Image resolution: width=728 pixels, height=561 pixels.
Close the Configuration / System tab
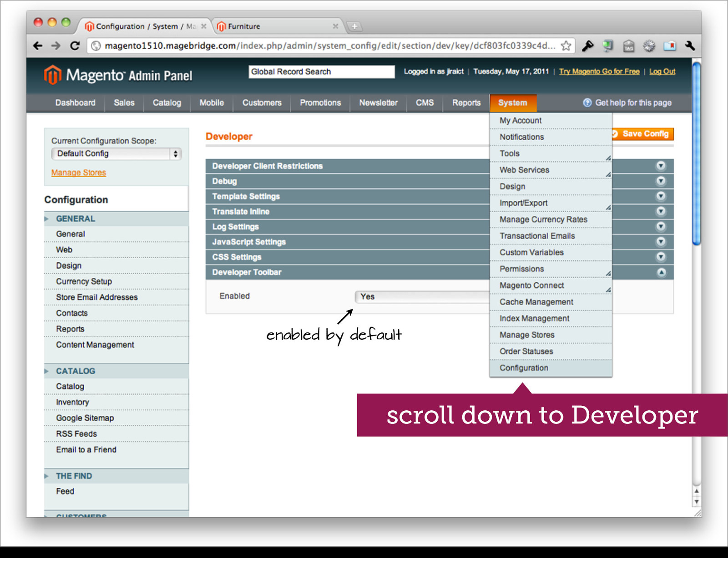(203, 26)
